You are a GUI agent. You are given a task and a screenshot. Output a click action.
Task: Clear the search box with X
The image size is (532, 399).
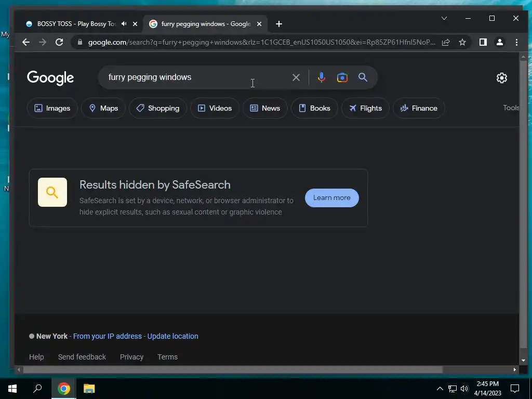(x=296, y=77)
